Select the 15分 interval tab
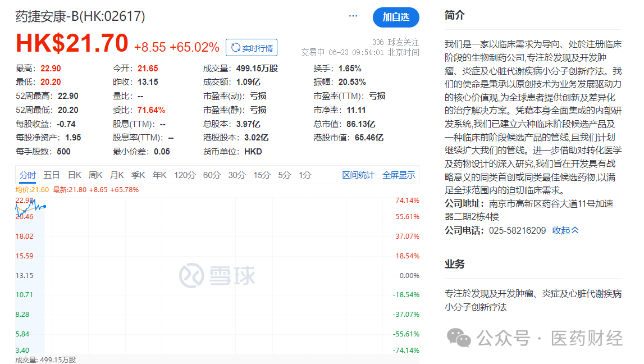This screenshot has width=644, height=364. click(x=262, y=175)
